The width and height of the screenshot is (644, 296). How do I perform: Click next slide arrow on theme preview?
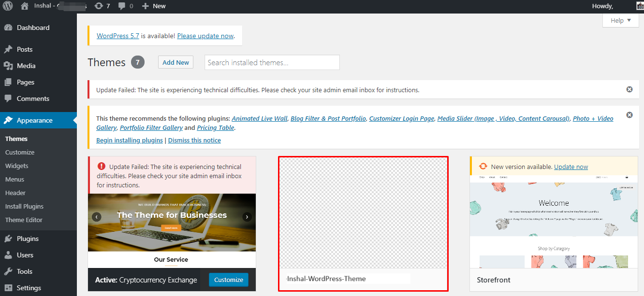pyautogui.click(x=247, y=217)
